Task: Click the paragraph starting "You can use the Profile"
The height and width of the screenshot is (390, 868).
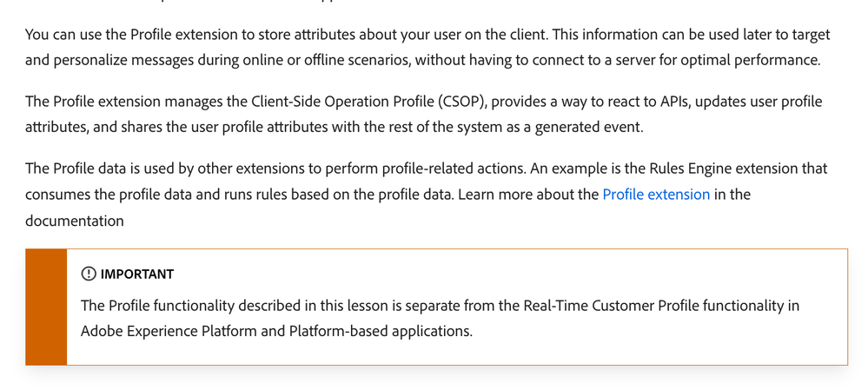Action: click(426, 48)
